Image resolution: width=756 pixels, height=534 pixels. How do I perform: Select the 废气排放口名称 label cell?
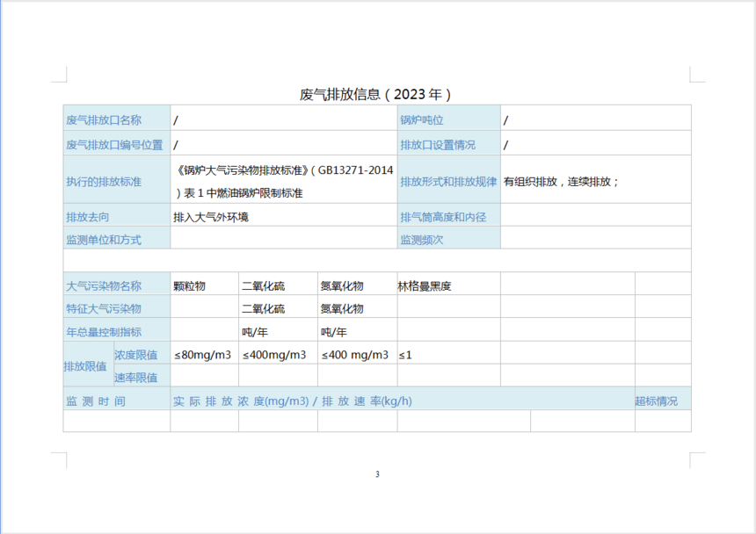tap(104, 119)
